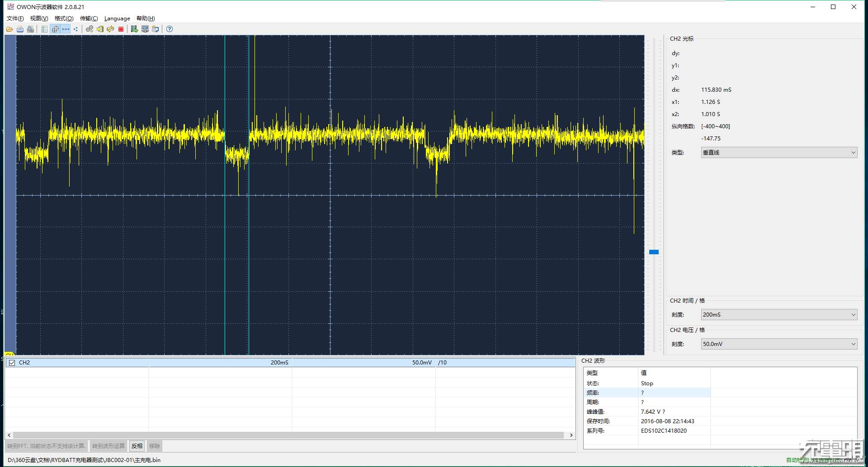Toggle the CH2 channel checkbox
This screenshot has width=868, height=467.
coord(12,363)
